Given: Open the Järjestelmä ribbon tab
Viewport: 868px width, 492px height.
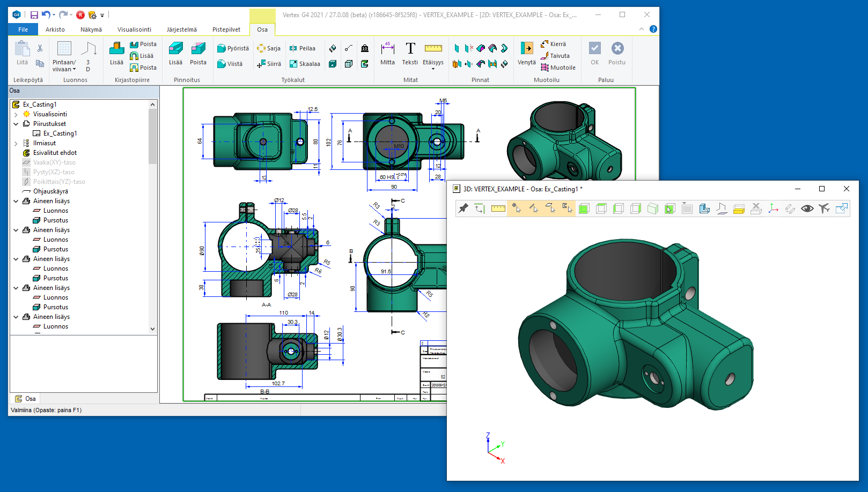Looking at the screenshot, I should (181, 29).
